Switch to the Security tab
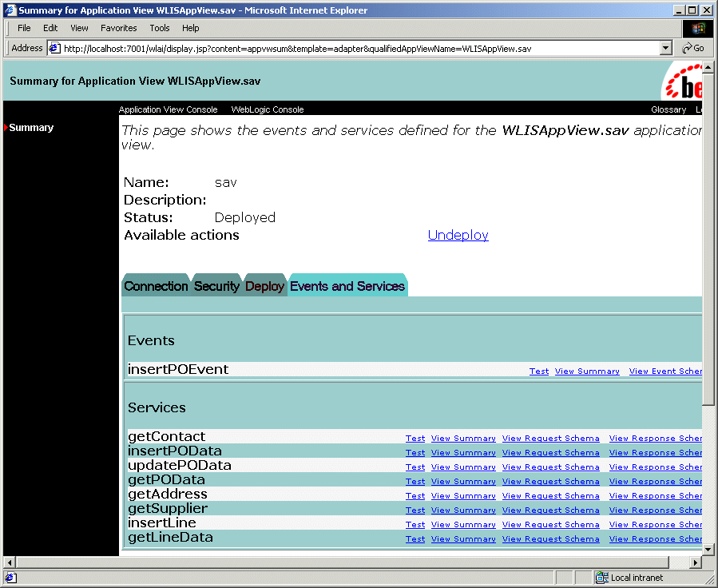718x588 pixels. pos(216,286)
